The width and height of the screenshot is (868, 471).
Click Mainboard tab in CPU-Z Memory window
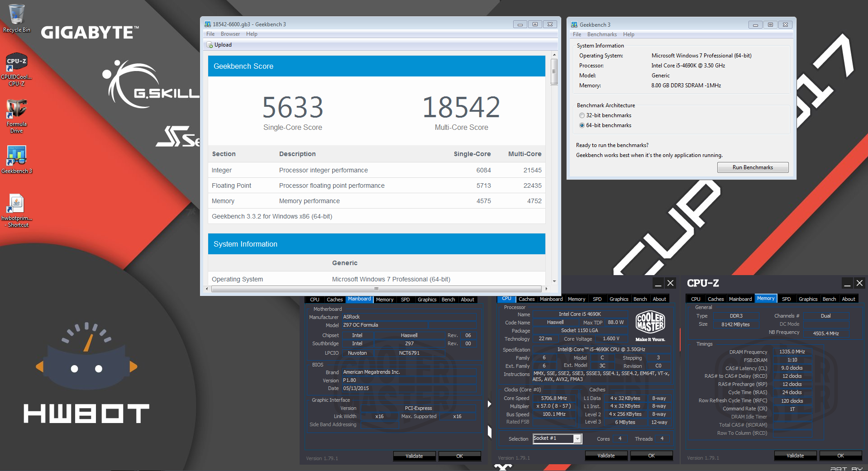tap(740, 299)
